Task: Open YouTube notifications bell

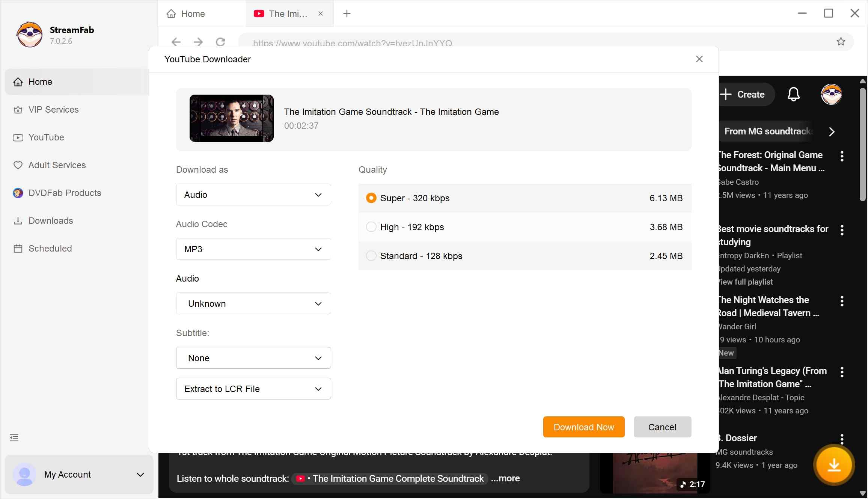Action: (x=794, y=94)
